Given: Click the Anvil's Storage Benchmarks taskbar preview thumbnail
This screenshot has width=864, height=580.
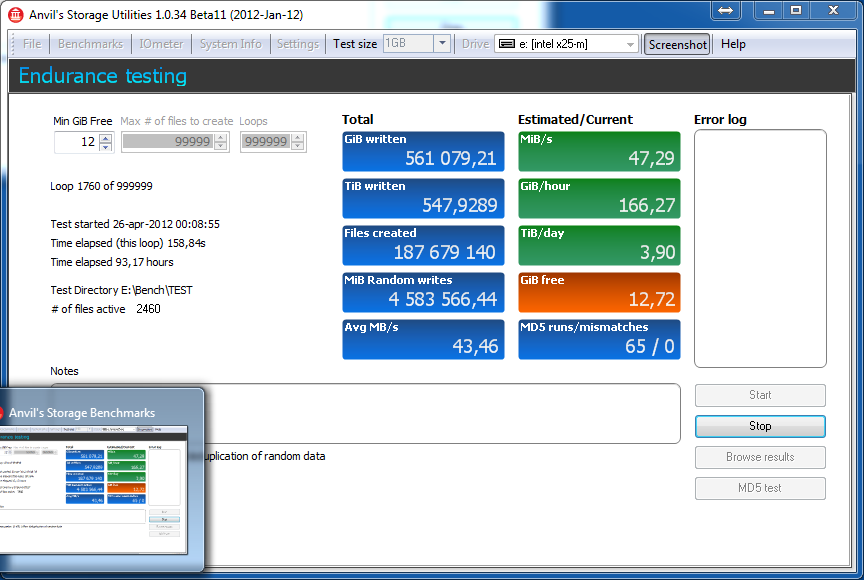Looking at the screenshot, I should (x=94, y=489).
